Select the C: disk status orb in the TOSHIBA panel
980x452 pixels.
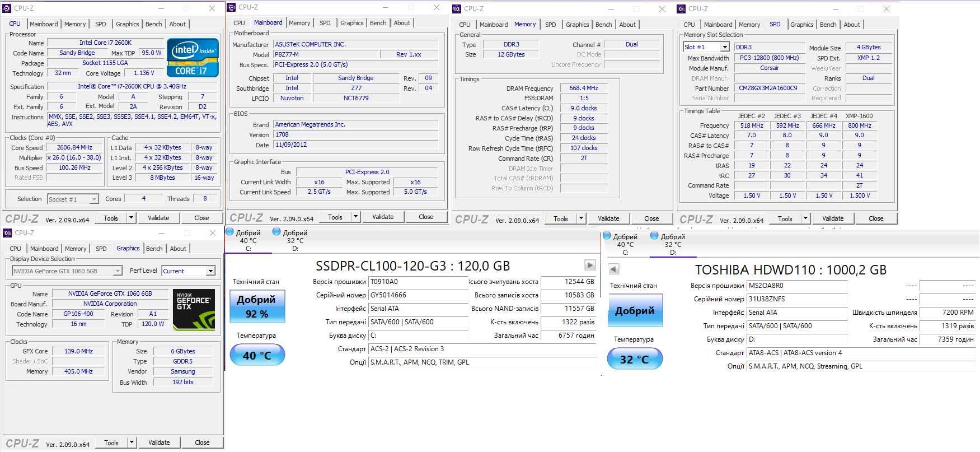pos(607,236)
